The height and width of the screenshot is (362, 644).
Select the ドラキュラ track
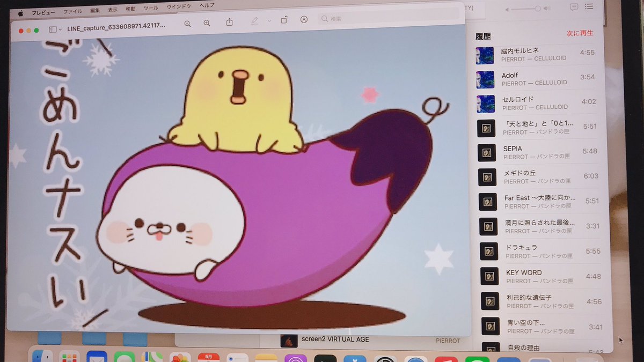[540, 252]
